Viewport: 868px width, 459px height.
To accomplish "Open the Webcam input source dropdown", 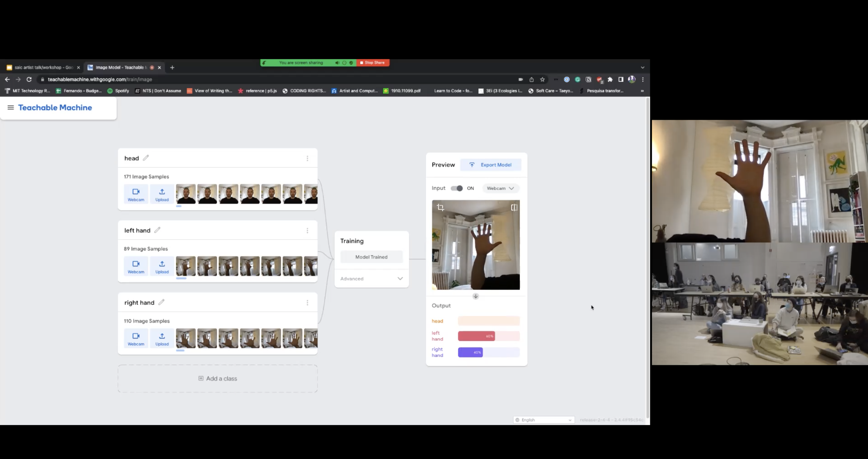I will point(500,188).
